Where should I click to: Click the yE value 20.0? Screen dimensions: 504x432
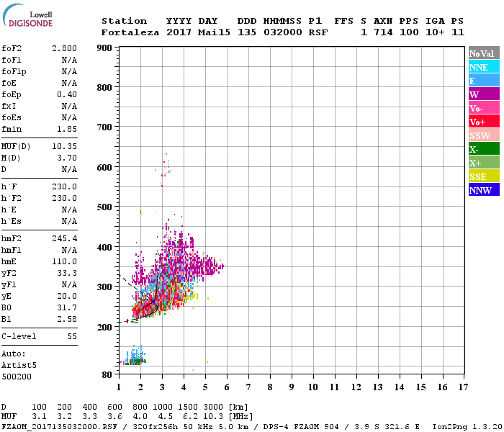click(67, 296)
